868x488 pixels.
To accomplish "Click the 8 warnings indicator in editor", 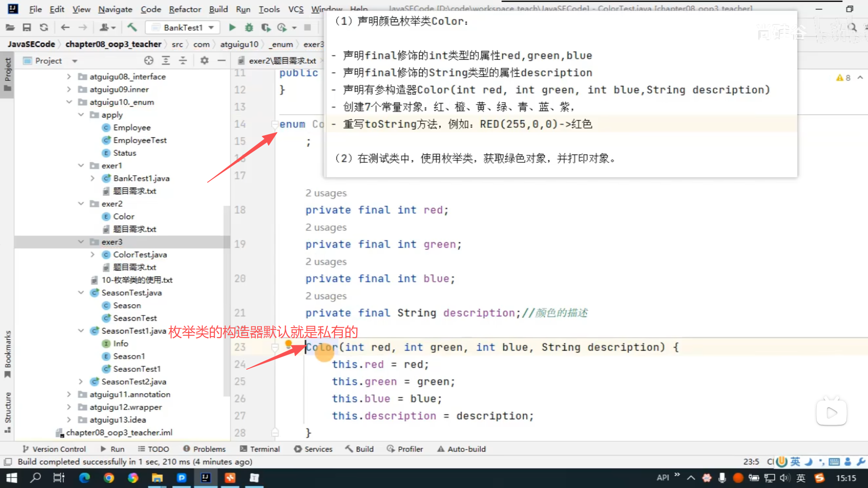I will tap(843, 78).
